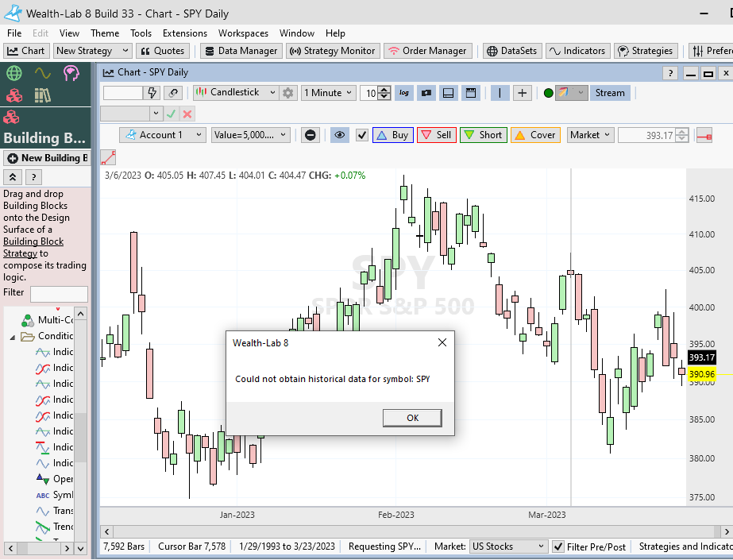This screenshot has height=560, width=733.
Task: Toggle the bottom status panel icon
Action: click(448, 93)
